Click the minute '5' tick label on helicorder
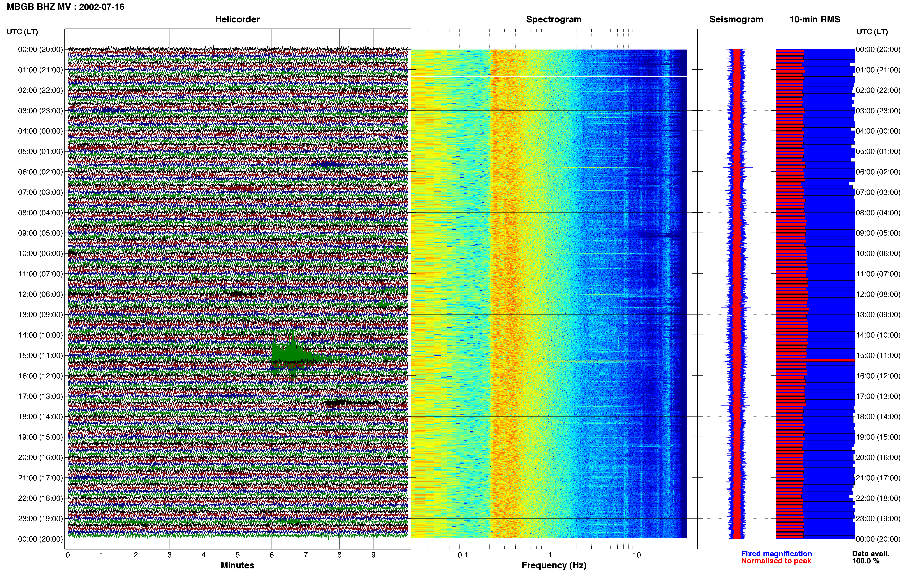Screen dimensions: 924x578 (238, 555)
